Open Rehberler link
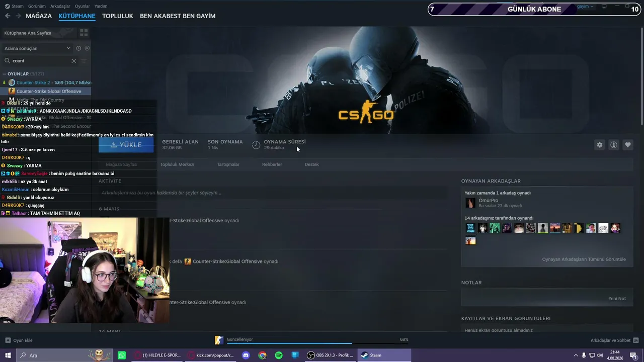This screenshot has width=644, height=362. click(x=272, y=164)
